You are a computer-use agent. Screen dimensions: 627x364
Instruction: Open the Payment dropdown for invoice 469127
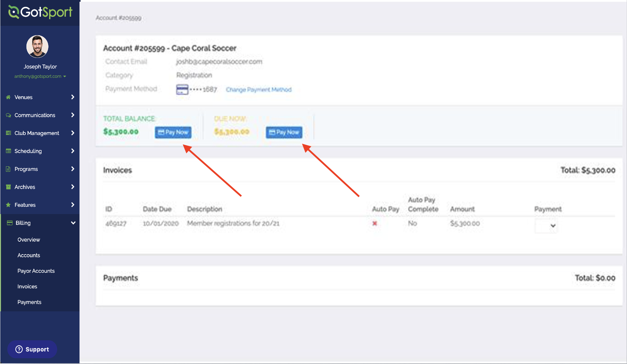pyautogui.click(x=546, y=226)
